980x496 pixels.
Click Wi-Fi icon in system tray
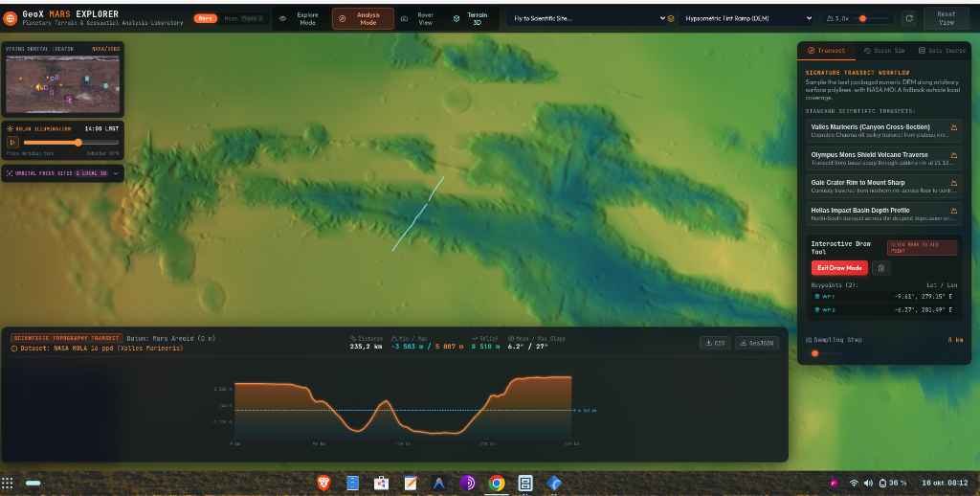[854, 483]
